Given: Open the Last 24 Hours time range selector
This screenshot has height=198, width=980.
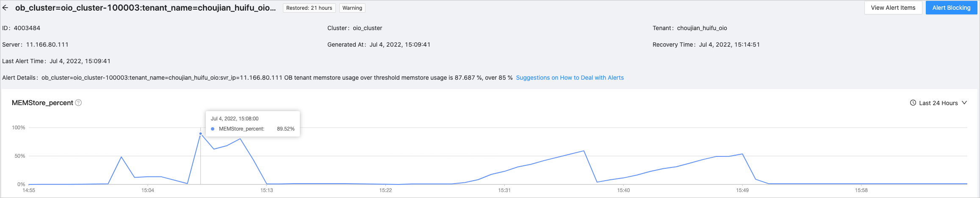Looking at the screenshot, I should (x=938, y=103).
